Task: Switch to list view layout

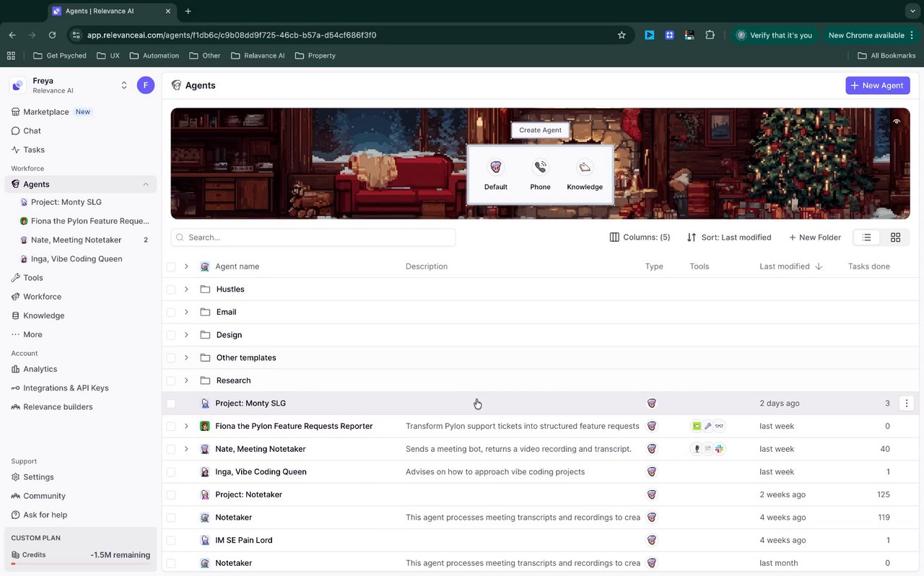Action: pyautogui.click(x=867, y=237)
